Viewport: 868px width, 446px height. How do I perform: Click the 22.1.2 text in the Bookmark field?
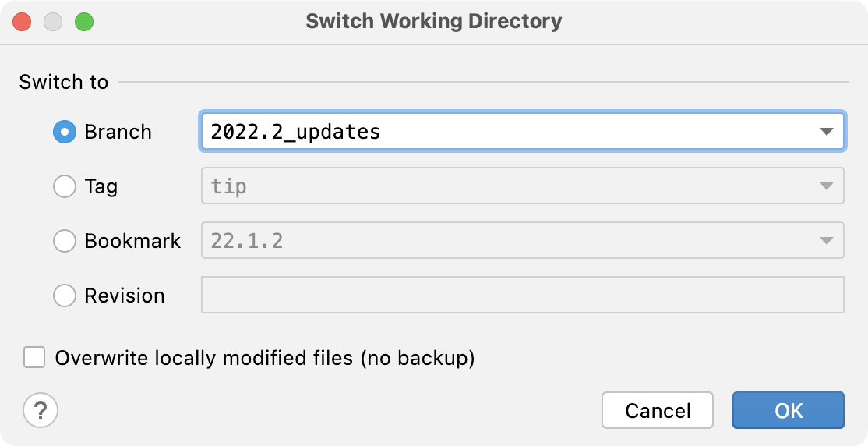[246, 241]
